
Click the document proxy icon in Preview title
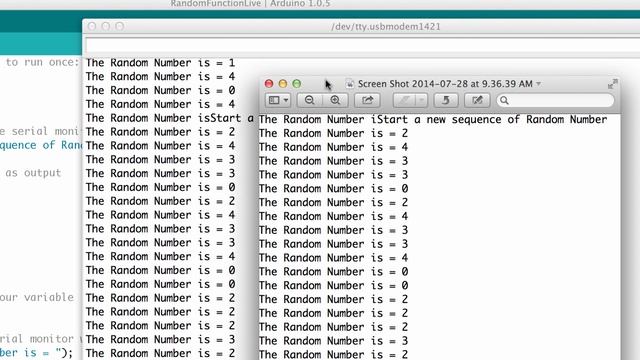pos(350,84)
